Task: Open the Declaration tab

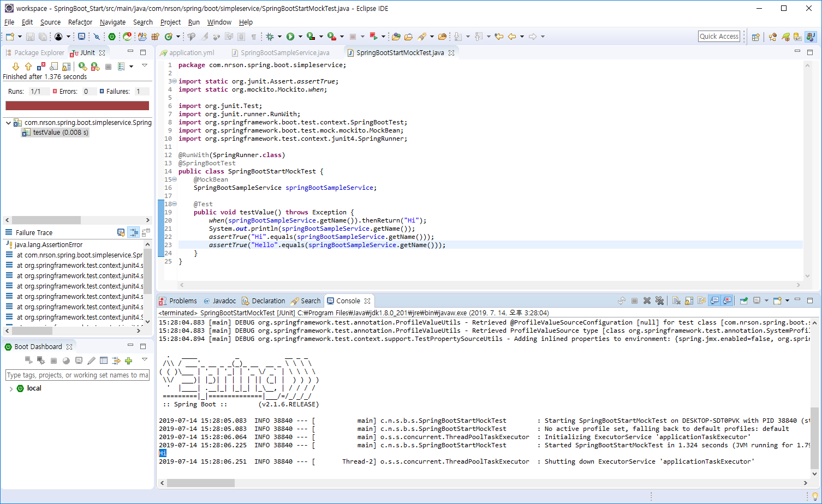Action: click(264, 301)
